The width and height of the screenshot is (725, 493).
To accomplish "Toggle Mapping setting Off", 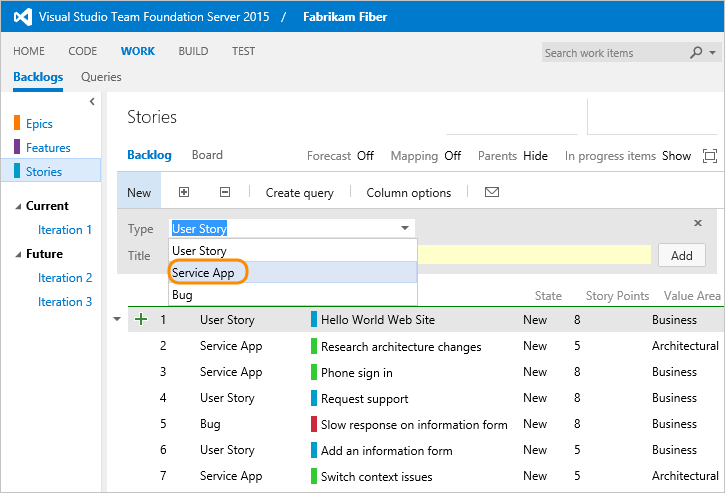I will 452,156.
